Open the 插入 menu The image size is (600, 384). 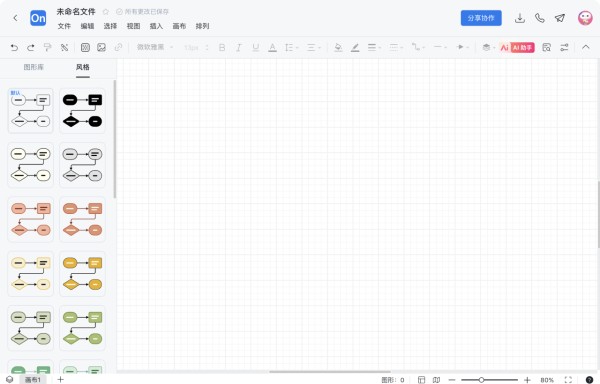point(156,26)
